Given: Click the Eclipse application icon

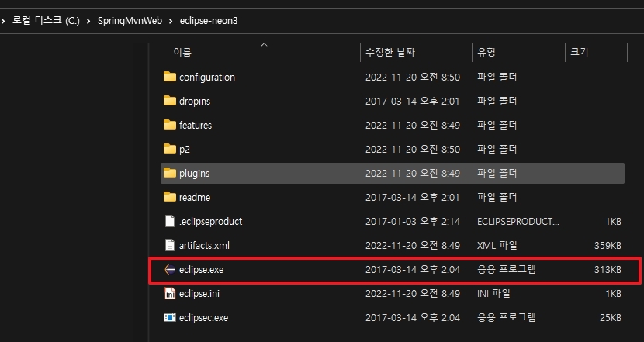Looking at the screenshot, I should point(170,269).
